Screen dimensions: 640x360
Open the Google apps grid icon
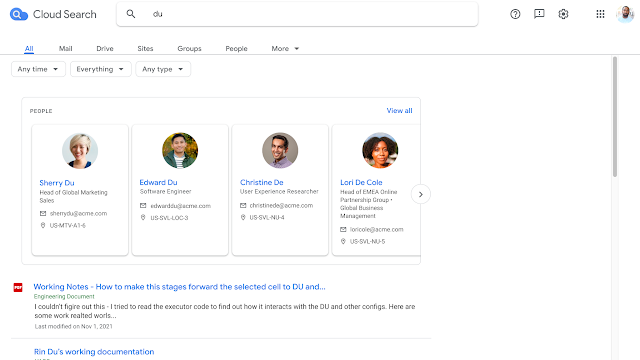(600, 14)
